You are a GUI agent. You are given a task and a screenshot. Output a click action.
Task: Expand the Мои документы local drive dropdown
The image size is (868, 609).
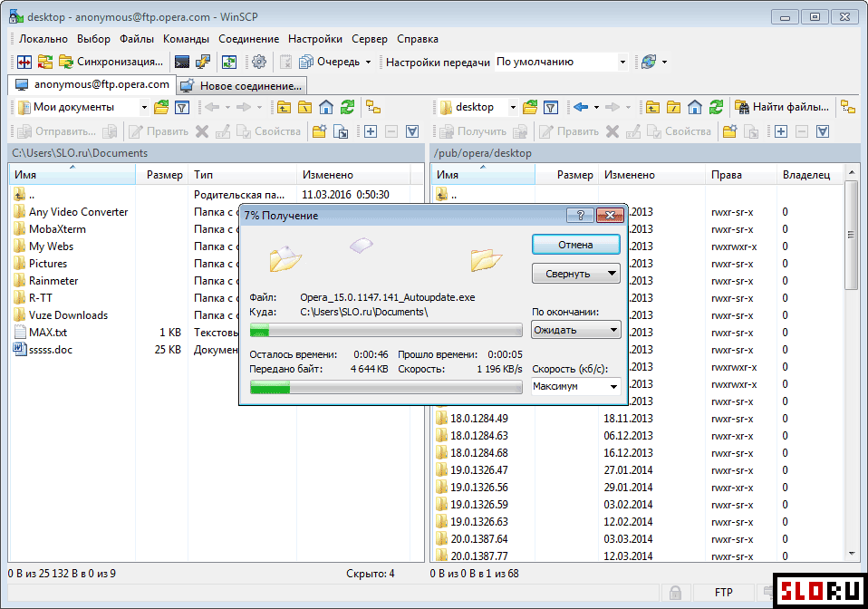[144, 108]
